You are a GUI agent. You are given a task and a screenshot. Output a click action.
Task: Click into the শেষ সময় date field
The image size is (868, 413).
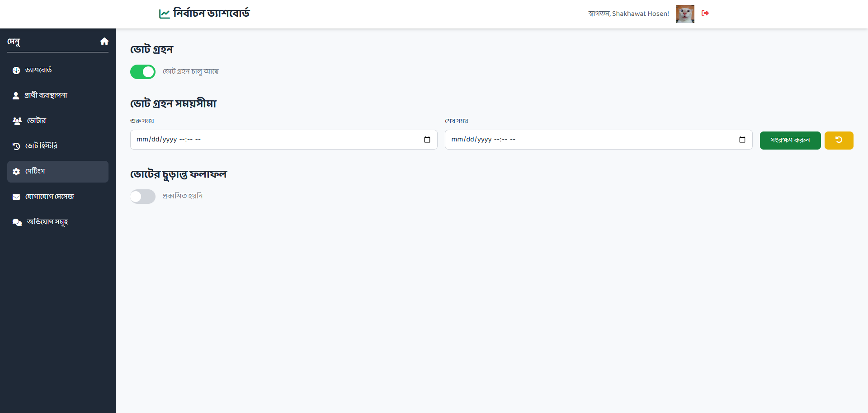click(588, 140)
